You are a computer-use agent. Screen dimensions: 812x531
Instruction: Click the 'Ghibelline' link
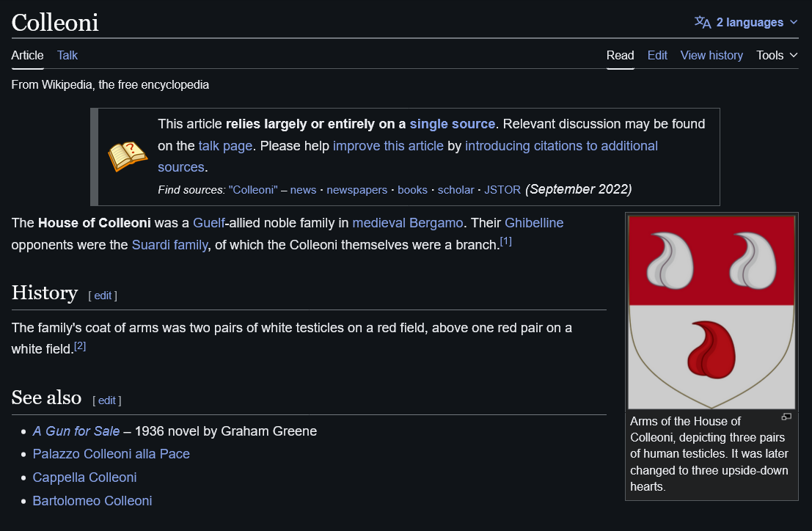click(534, 223)
